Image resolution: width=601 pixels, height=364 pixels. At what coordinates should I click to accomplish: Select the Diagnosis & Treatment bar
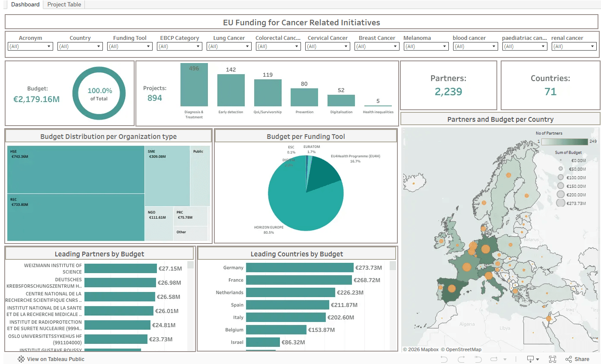coord(194,84)
